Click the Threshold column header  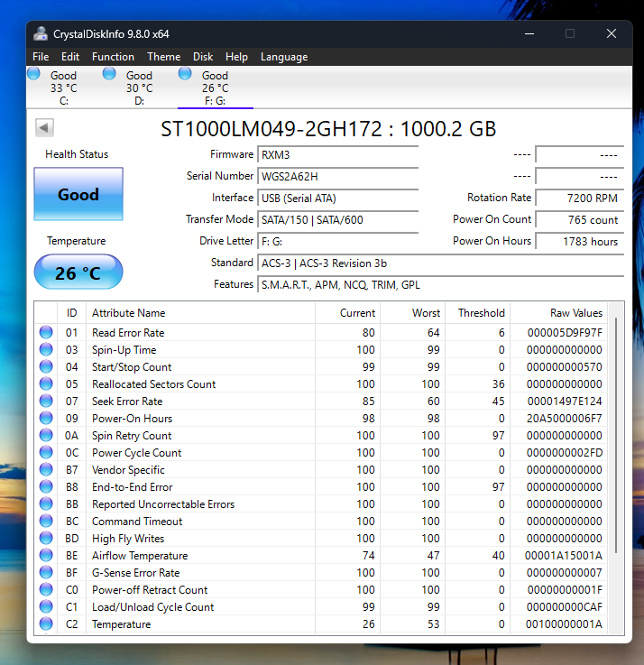pos(477,313)
